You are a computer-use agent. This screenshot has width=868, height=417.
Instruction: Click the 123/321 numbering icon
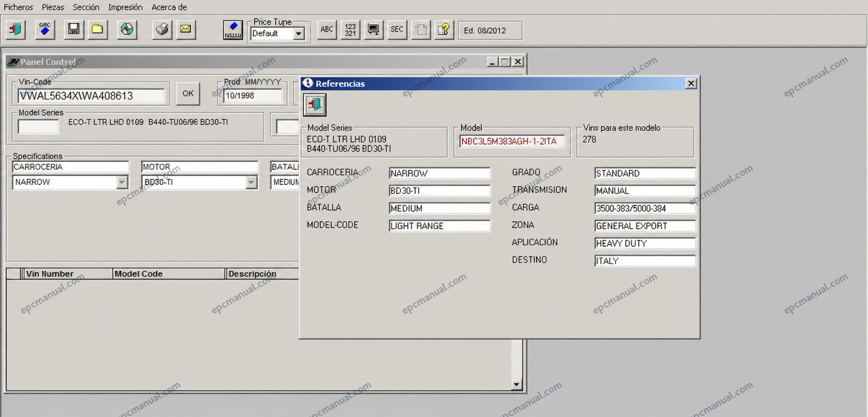[350, 29]
